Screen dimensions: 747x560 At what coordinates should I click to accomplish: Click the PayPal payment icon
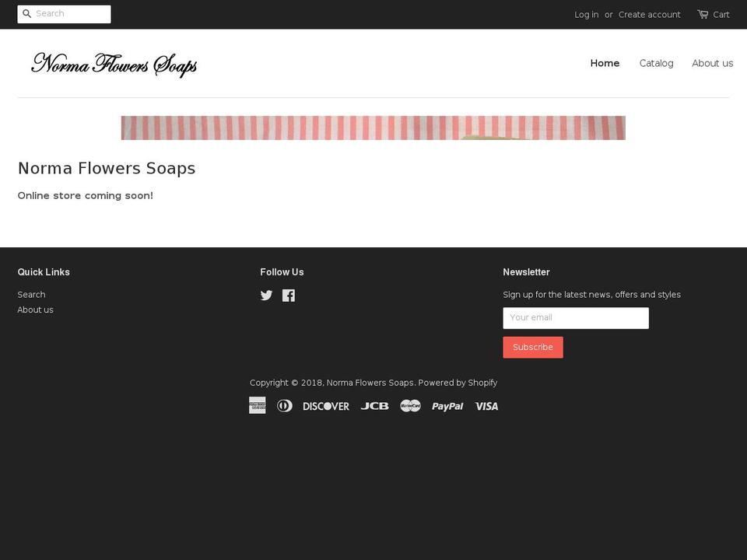coord(447,406)
